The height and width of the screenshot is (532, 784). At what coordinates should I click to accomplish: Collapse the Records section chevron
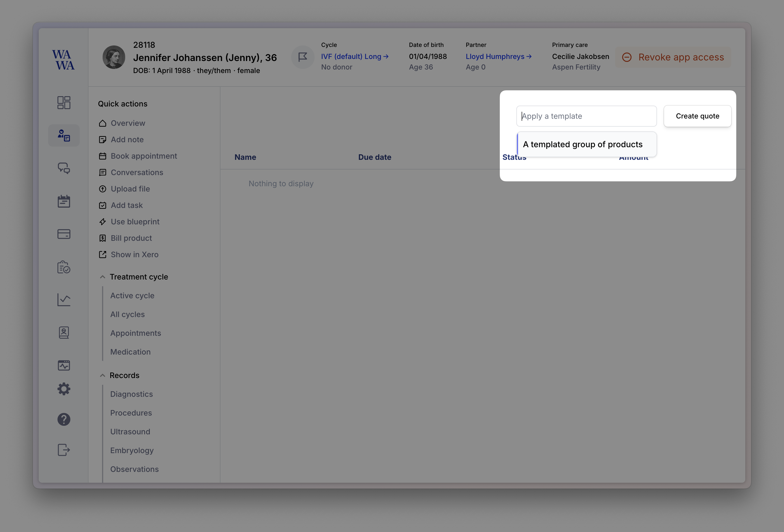click(103, 375)
